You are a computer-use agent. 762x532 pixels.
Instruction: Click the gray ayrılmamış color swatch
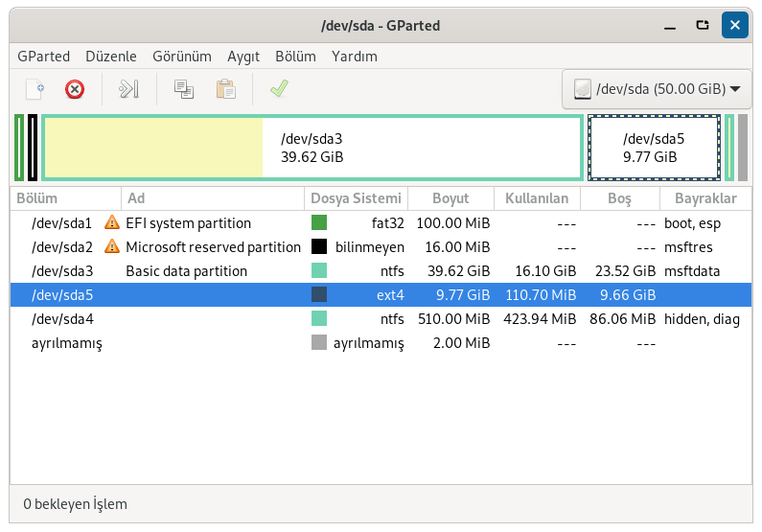click(319, 342)
